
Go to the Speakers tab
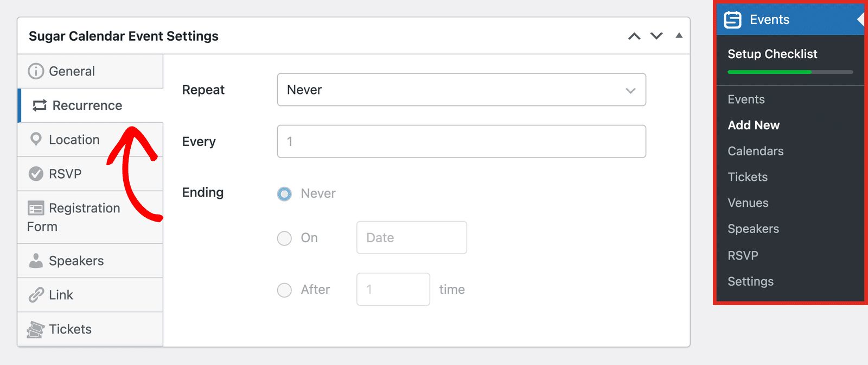(x=90, y=261)
